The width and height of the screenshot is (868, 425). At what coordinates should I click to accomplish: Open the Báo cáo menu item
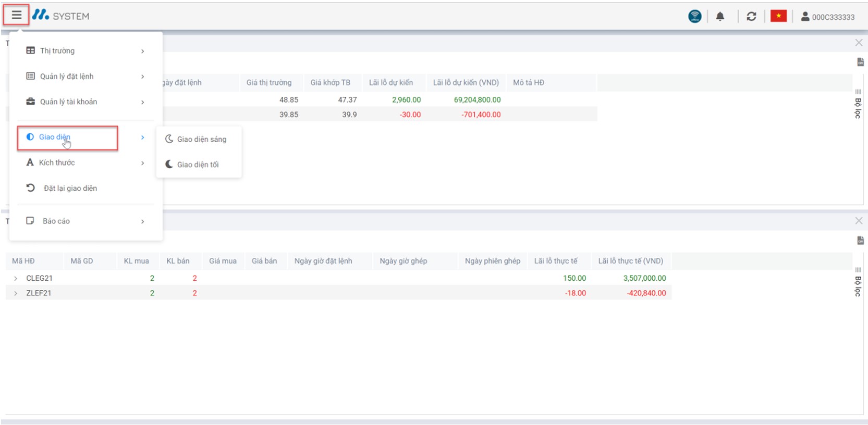pyautogui.click(x=85, y=221)
